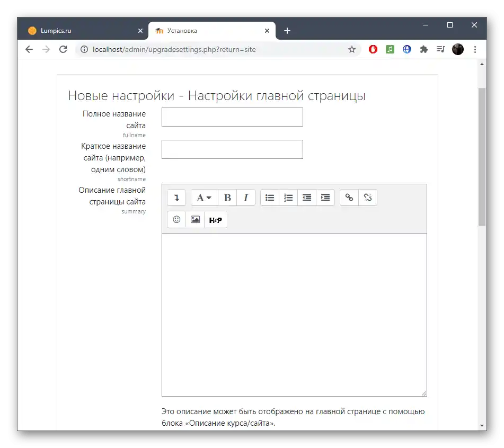The height and width of the screenshot is (448, 504).
Task: Click the address bar URL
Action: tap(174, 49)
